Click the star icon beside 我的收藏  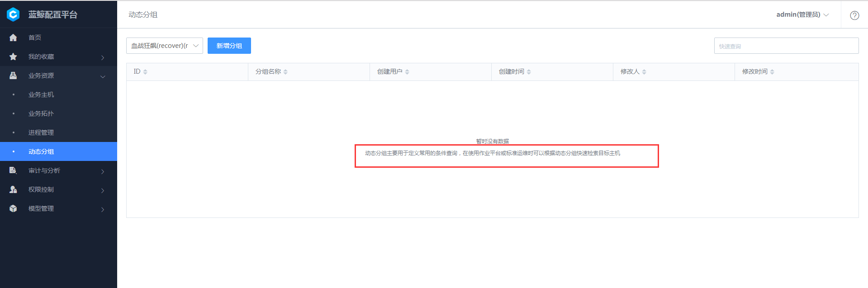coord(13,57)
